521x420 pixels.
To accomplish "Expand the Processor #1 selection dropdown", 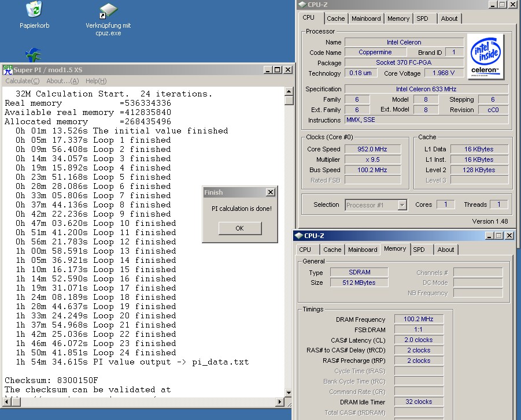I will pyautogui.click(x=402, y=205).
